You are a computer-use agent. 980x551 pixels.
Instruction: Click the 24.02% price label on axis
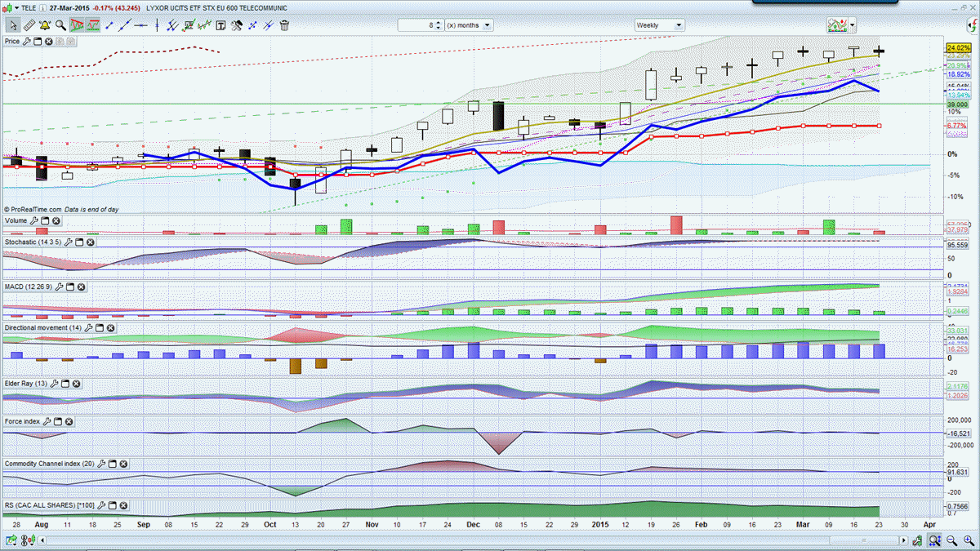957,49
